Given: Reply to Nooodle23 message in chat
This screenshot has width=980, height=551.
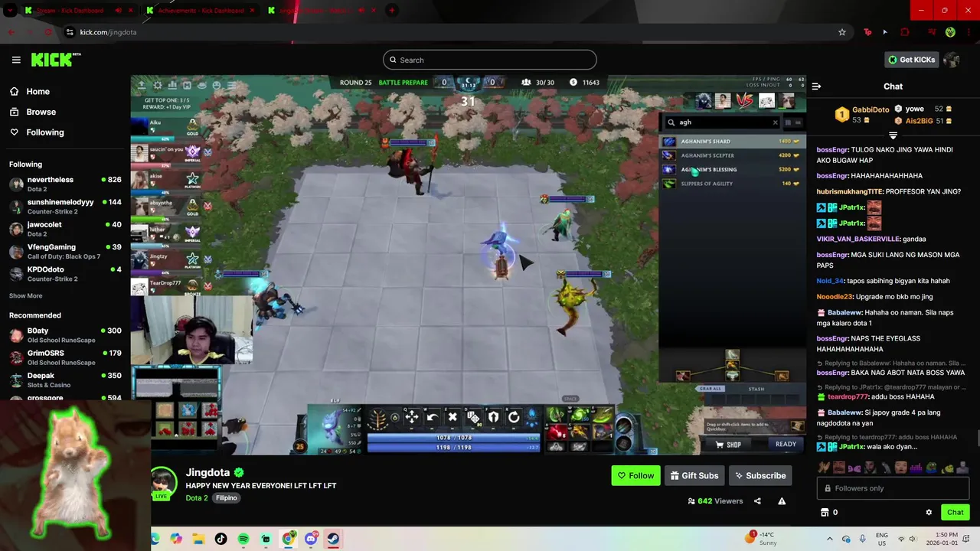Looking at the screenshot, I should [874, 297].
